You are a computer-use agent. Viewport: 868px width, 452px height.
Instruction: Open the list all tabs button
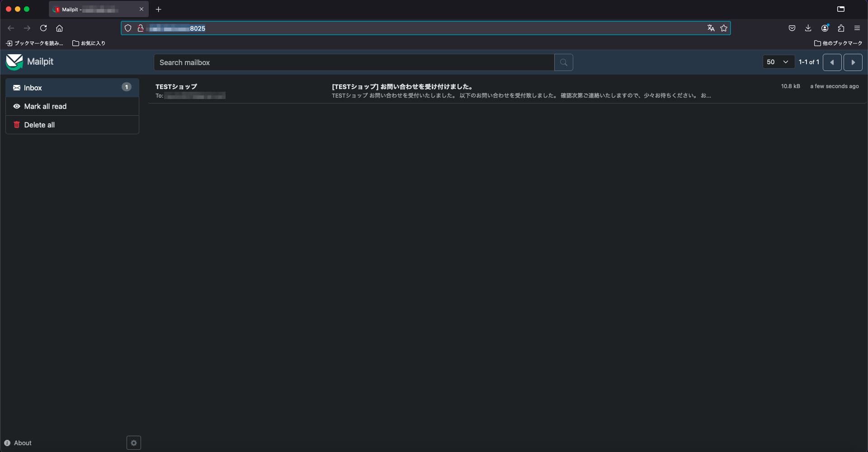point(841,9)
